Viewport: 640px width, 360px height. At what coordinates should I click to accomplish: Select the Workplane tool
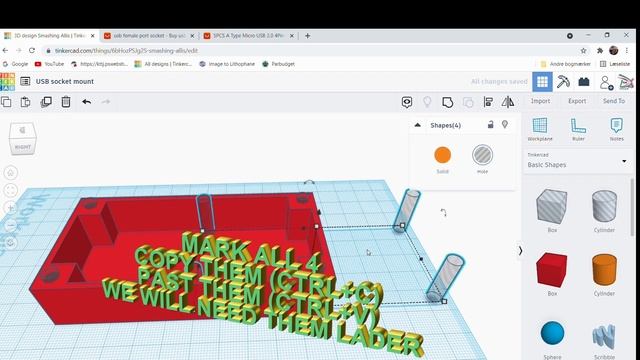coord(540,129)
